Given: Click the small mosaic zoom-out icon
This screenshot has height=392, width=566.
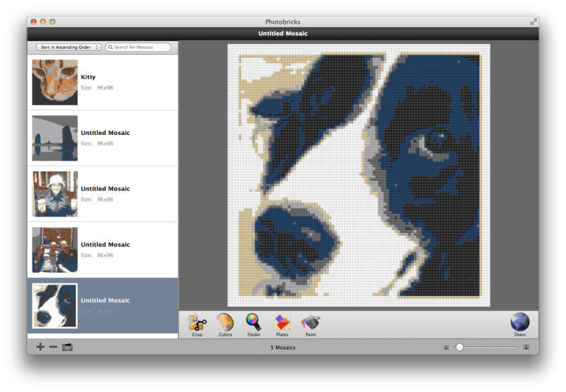Looking at the screenshot, I should pos(446,347).
